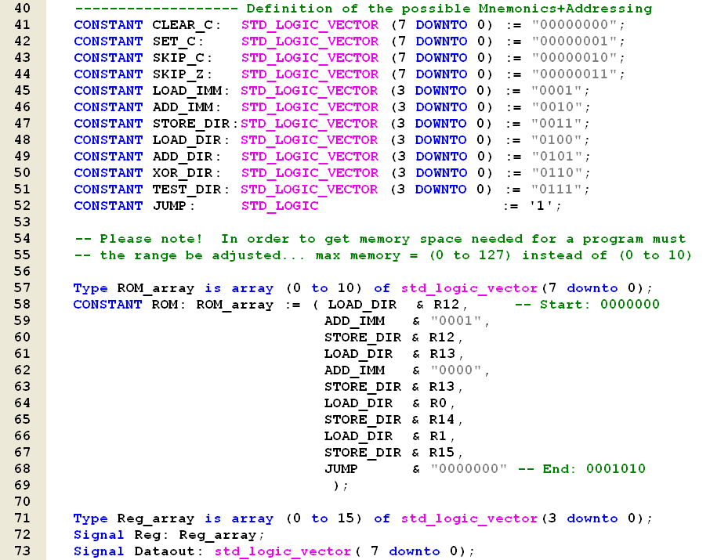Click the R15 operand on line 67
The image size is (728, 560).
tap(441, 453)
